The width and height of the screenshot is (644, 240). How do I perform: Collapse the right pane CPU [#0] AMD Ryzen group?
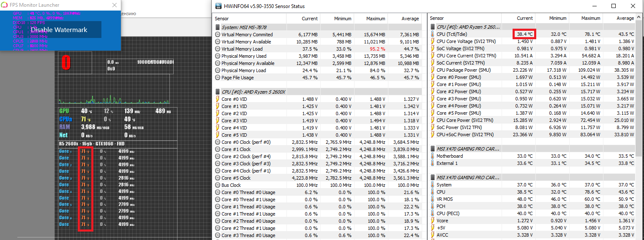coord(432,27)
